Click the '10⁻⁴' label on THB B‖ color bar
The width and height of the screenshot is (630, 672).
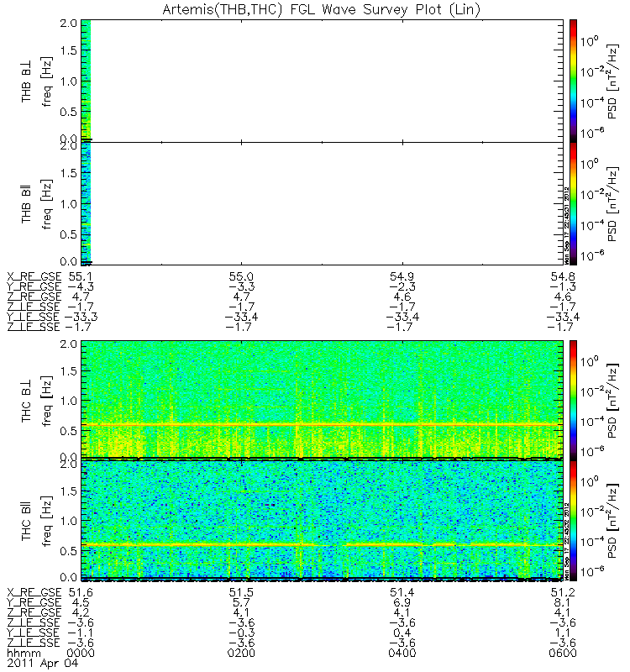pyautogui.click(x=592, y=224)
